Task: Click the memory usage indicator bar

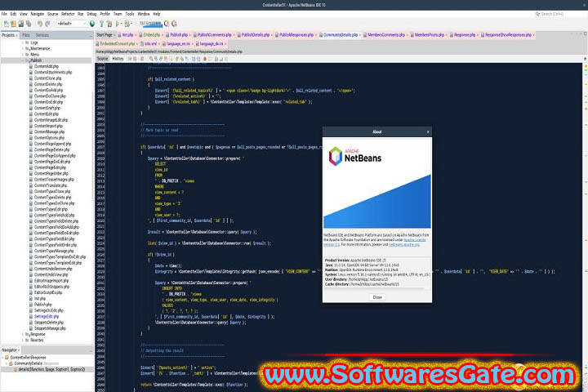Action: (x=150, y=24)
